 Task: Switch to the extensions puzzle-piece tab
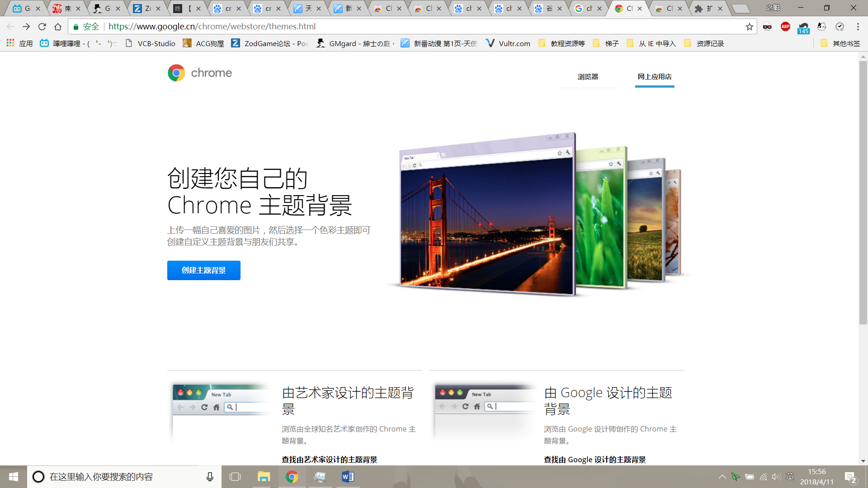coord(708,8)
